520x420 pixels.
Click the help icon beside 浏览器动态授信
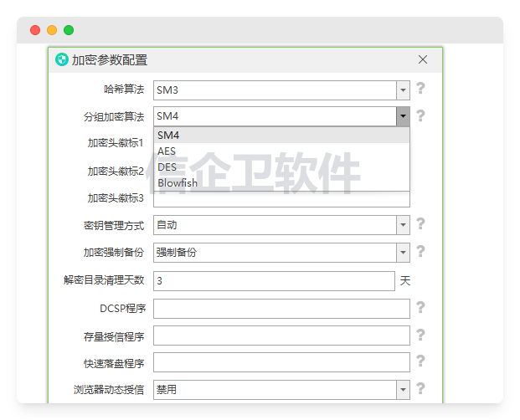point(420,388)
